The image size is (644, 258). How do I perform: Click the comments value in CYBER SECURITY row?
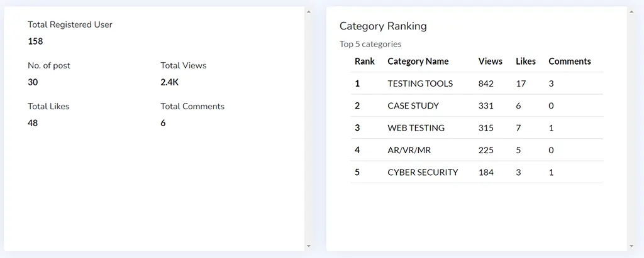pos(551,172)
